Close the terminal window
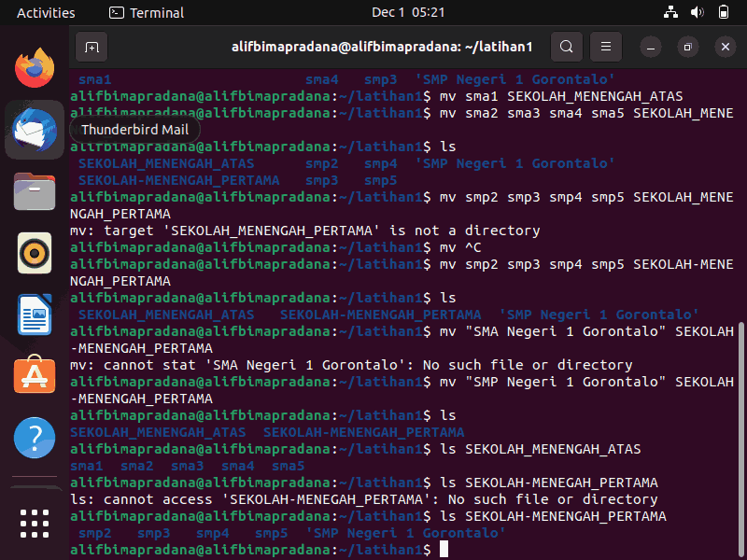This screenshot has height=560, width=747. [726, 48]
